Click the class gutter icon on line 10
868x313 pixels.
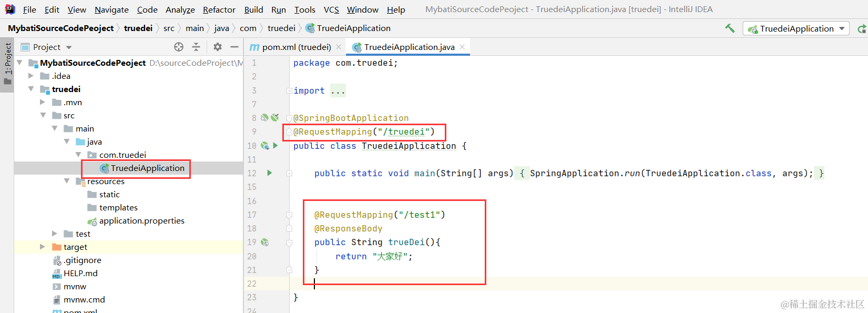click(265, 146)
